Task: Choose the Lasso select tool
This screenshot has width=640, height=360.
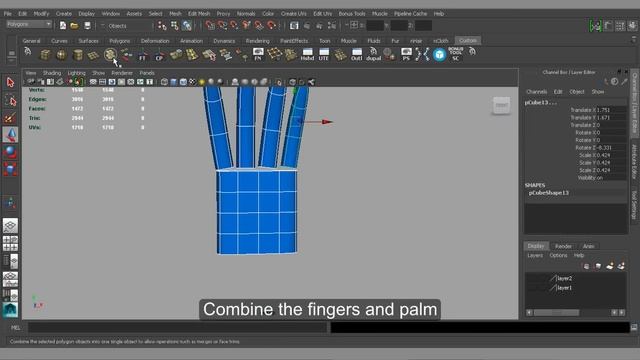Action: 10,100
